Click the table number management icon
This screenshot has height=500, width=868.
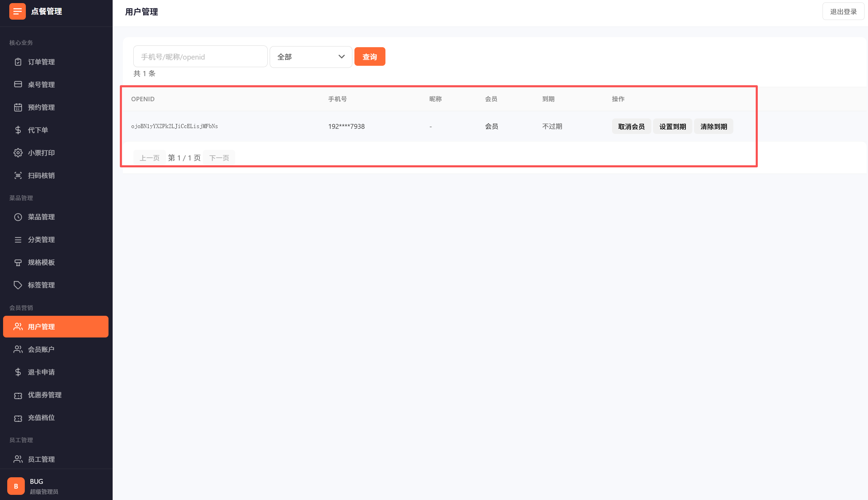click(18, 84)
